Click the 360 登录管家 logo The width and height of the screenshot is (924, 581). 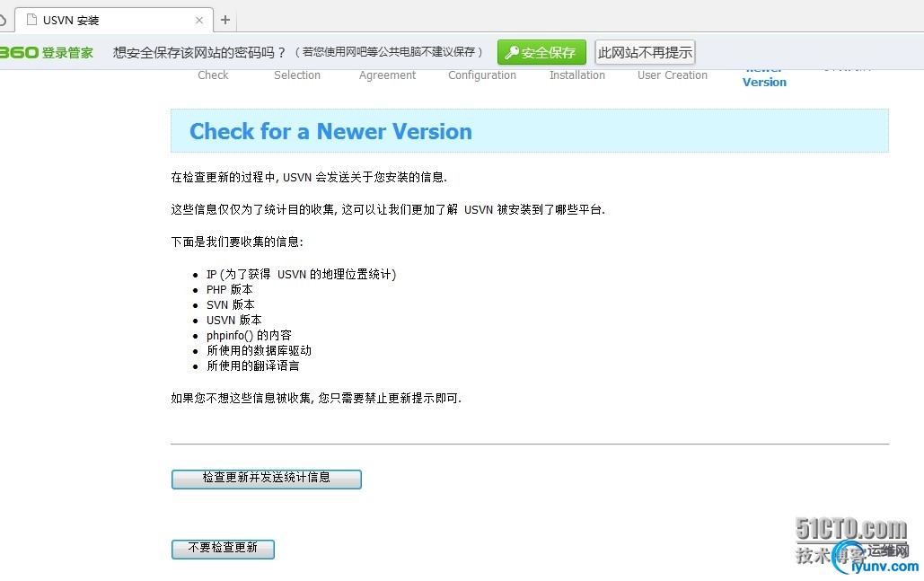[x=47, y=52]
